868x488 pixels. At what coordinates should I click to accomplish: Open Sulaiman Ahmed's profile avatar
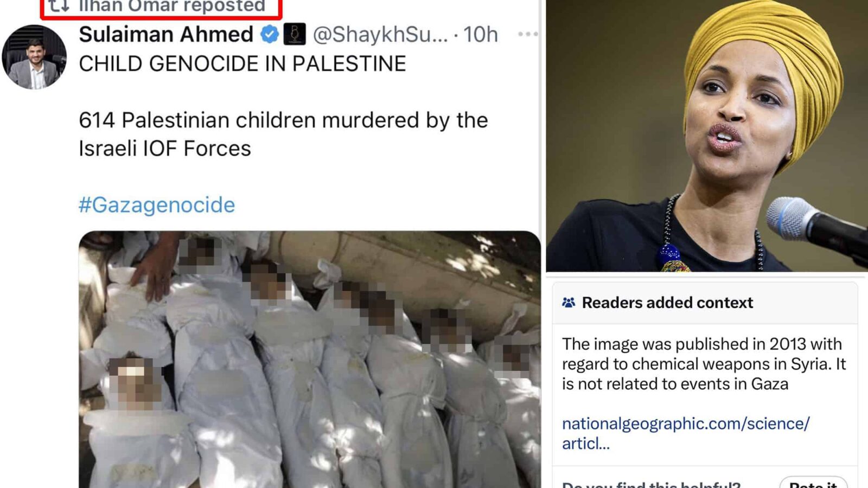pyautogui.click(x=34, y=57)
